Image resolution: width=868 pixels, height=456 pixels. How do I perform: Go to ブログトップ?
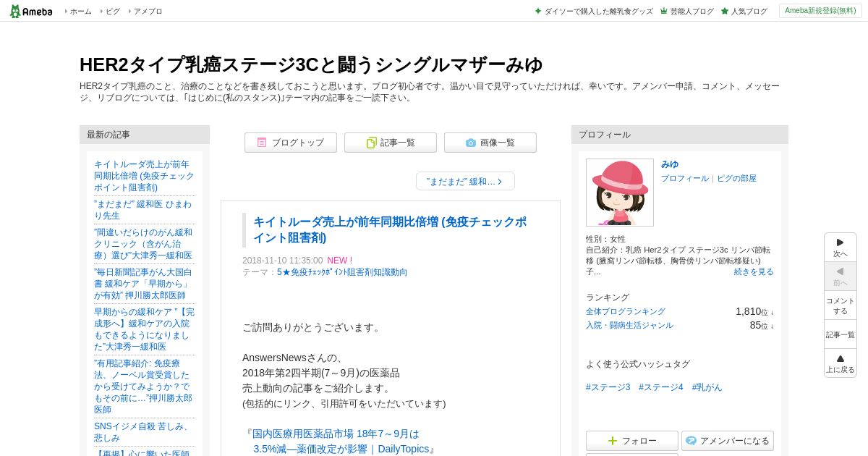(290, 143)
